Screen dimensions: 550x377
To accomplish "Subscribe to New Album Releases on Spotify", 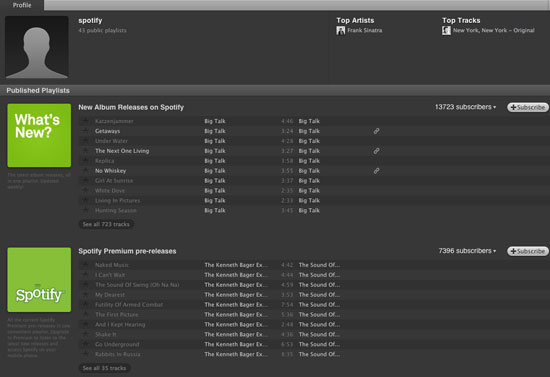I will [528, 107].
